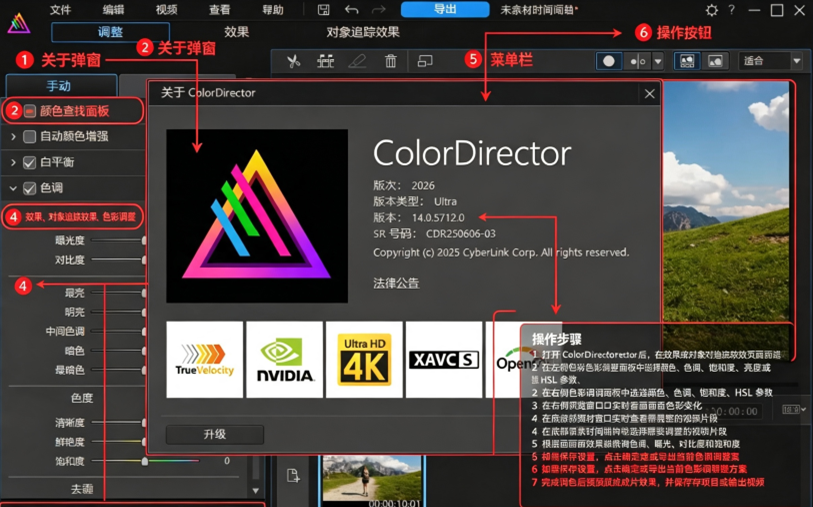Switch to the 对象追踪效果 tab
The width and height of the screenshot is (813, 507).
[363, 32]
